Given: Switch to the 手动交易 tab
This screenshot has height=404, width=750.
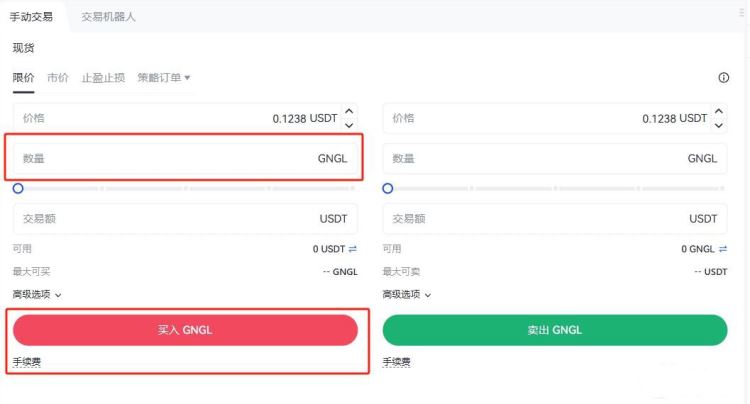Looking at the screenshot, I should coord(32,17).
